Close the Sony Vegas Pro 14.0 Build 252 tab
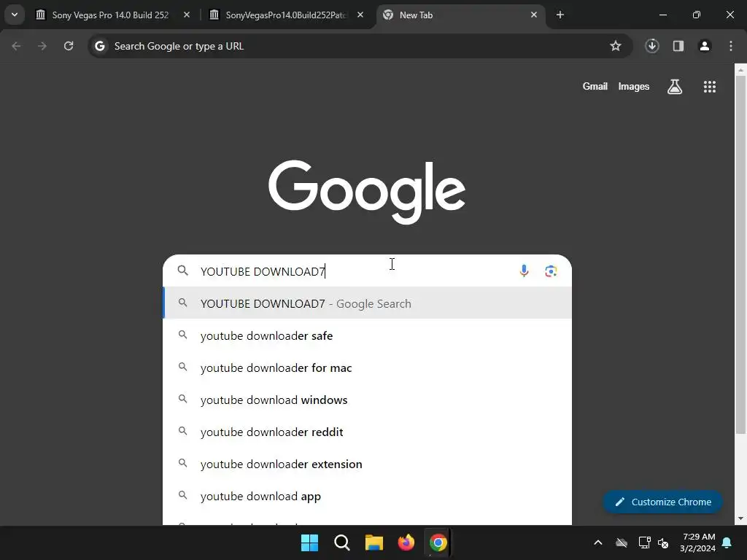 [187, 15]
